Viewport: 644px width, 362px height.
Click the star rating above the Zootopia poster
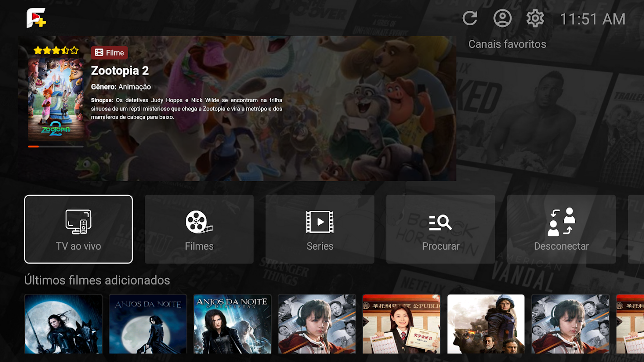pyautogui.click(x=56, y=50)
